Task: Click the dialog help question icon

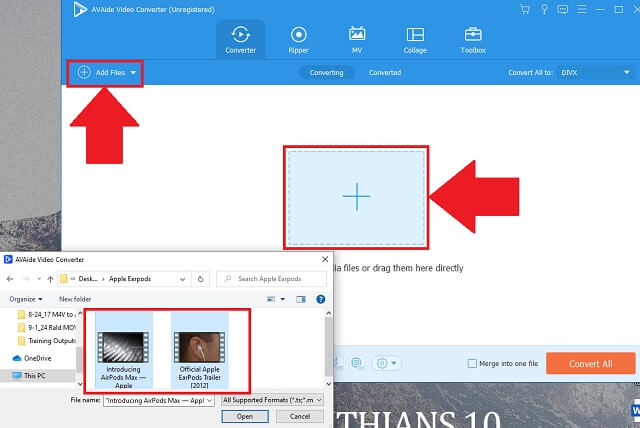Action: click(x=320, y=299)
